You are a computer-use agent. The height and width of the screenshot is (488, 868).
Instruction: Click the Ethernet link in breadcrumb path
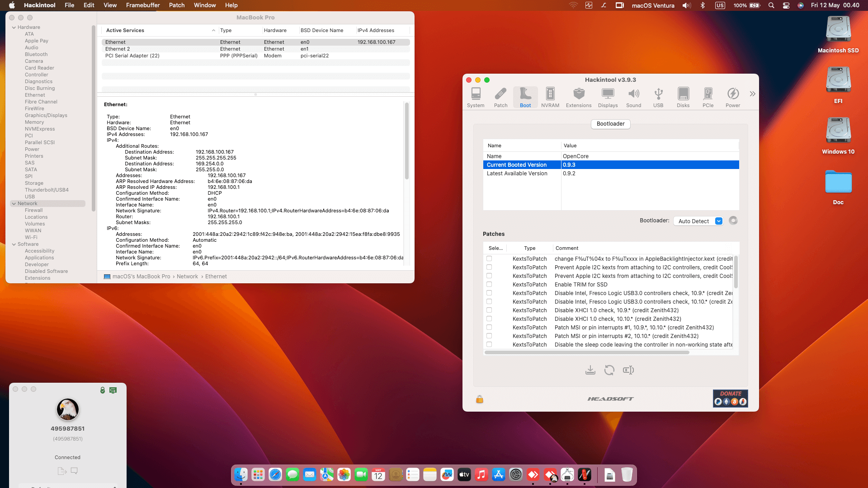click(x=216, y=276)
